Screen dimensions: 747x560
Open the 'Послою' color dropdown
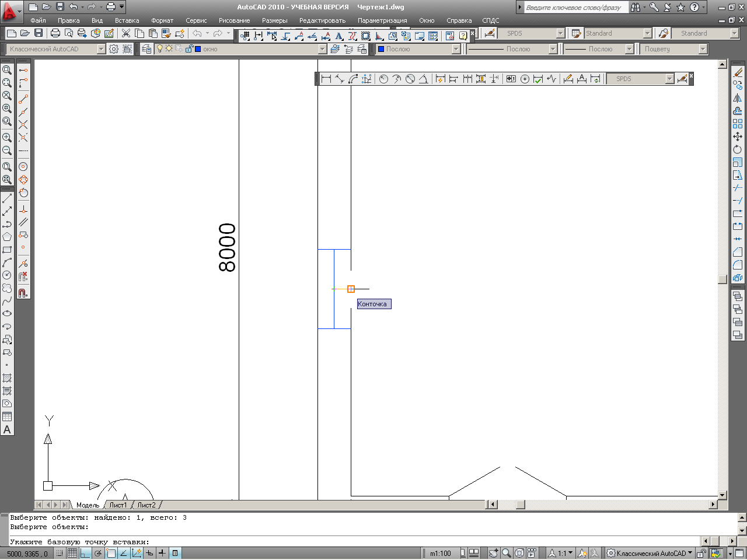point(456,49)
